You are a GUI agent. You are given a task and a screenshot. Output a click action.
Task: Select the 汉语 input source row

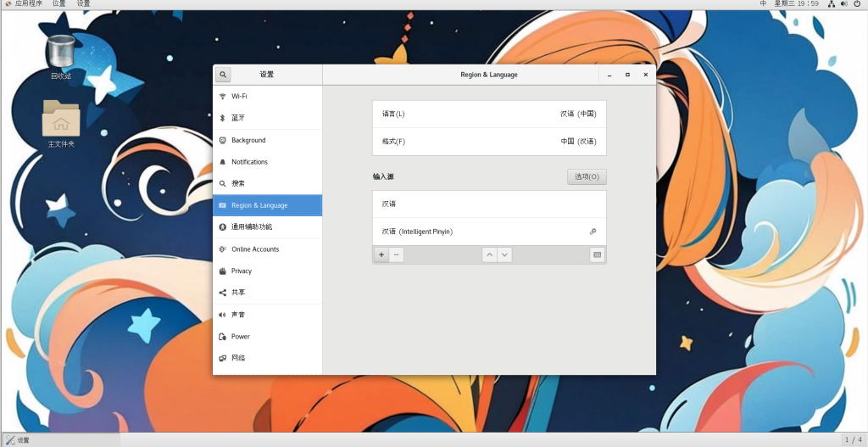[489, 204]
